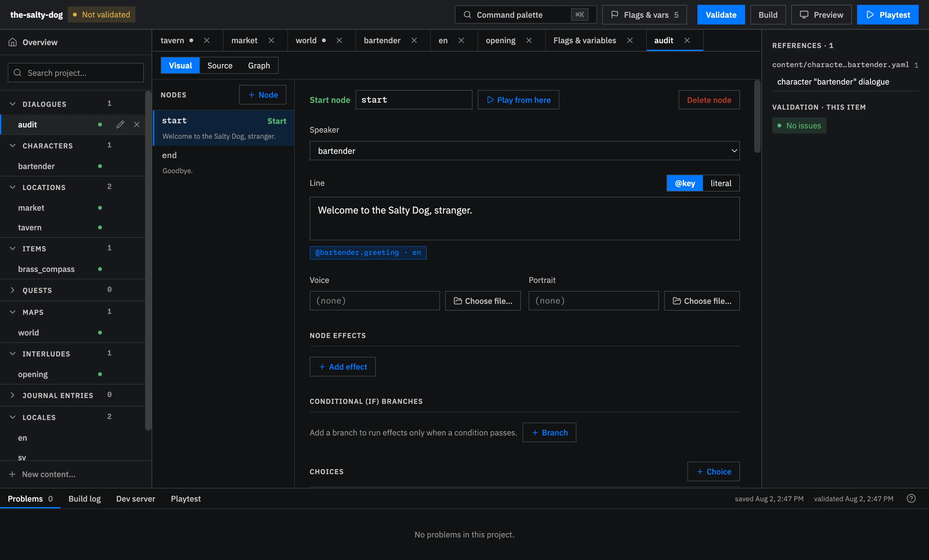Viewport: 929px width, 560px height.
Task: Switch to Graph view
Action: coord(259,65)
